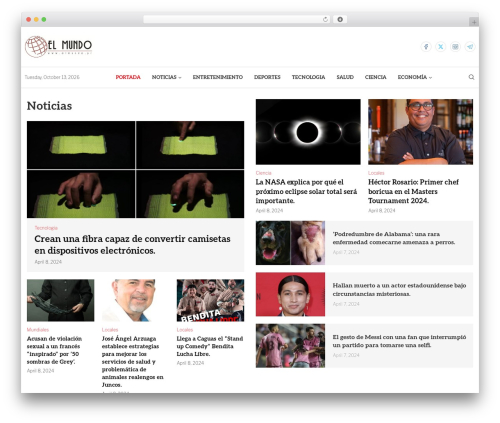Open the Tecnologia menu item
Viewport: 500px width, 423px height.
pos(308,77)
